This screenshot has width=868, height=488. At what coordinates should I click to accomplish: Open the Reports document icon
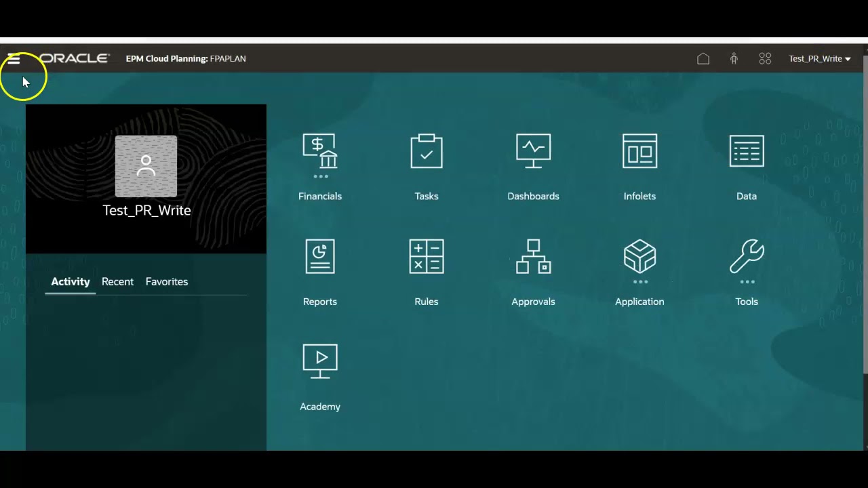320,256
